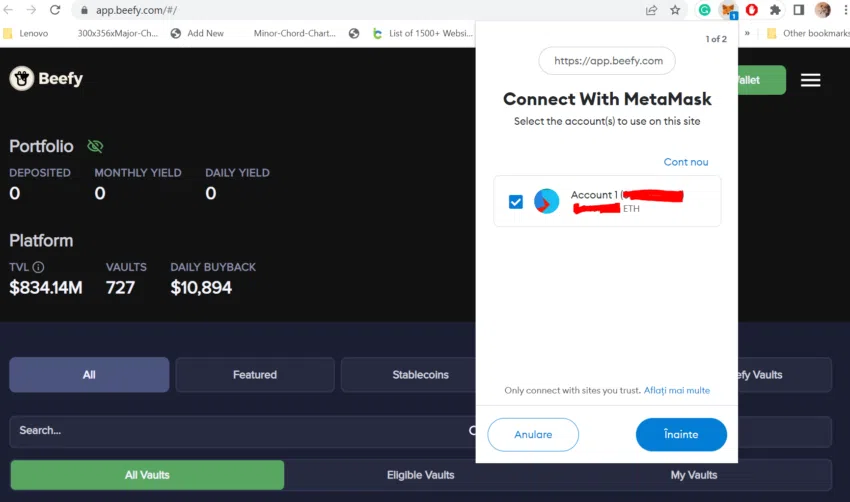
Task: Open the MetaMask fox extension icon
Action: click(x=727, y=10)
